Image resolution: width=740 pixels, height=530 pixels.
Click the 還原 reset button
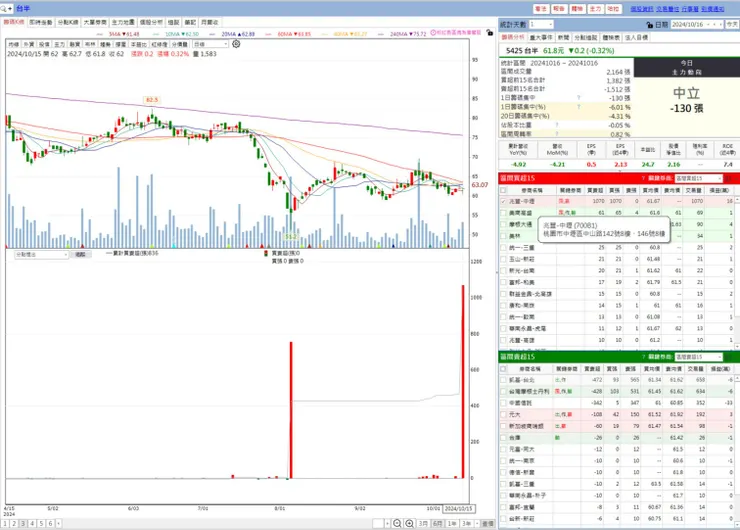(x=488, y=523)
